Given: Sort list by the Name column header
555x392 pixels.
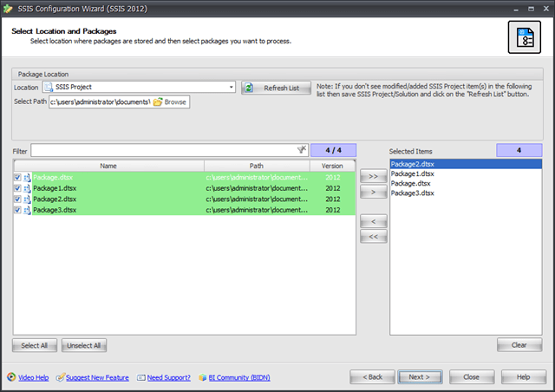Looking at the screenshot, I should pos(108,166).
